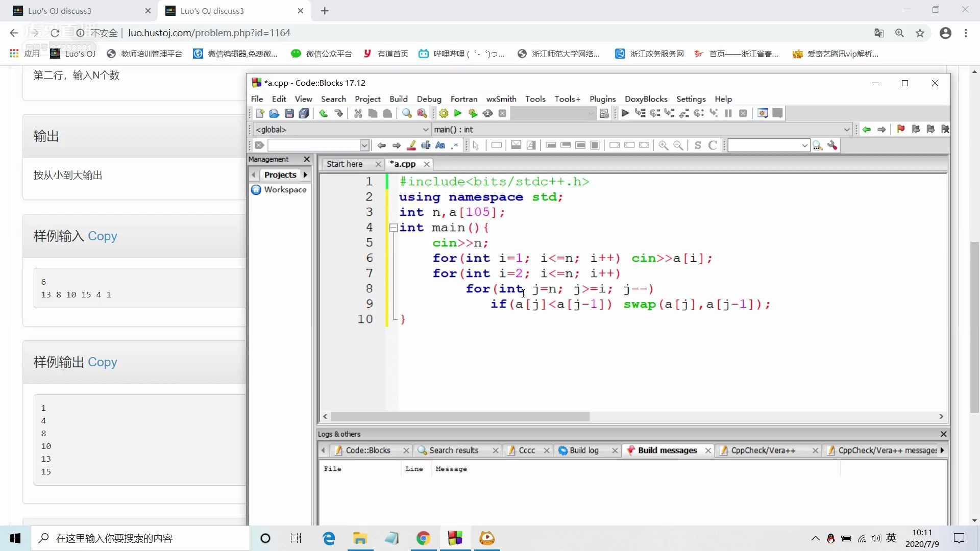Select the Workspace tree item
Viewport: 980px width, 551px height.
pyautogui.click(x=285, y=190)
